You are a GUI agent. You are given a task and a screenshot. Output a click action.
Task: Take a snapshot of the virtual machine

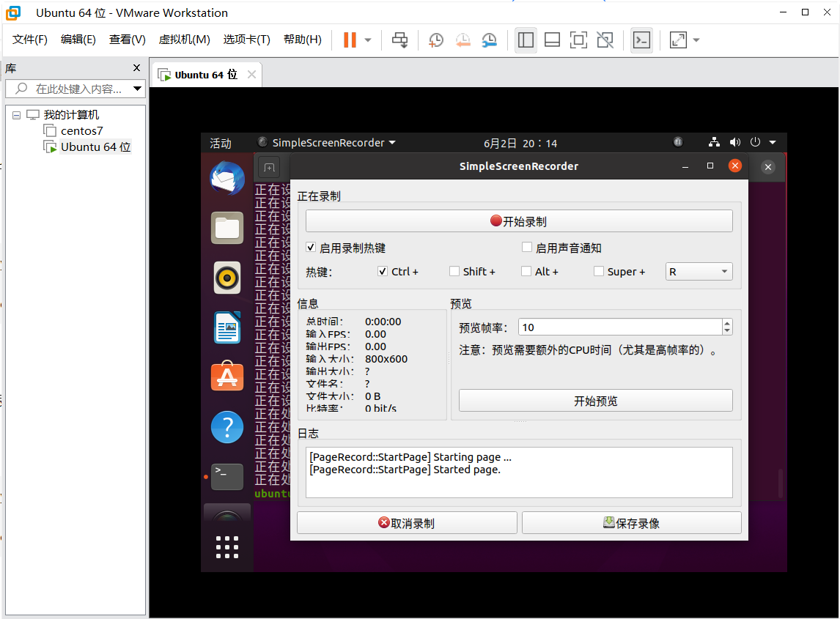[435, 40]
